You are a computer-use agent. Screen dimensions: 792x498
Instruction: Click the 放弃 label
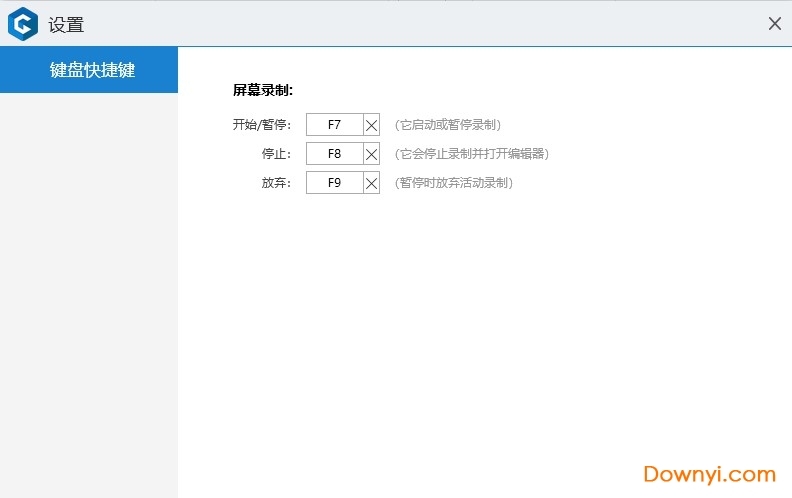tap(276, 183)
